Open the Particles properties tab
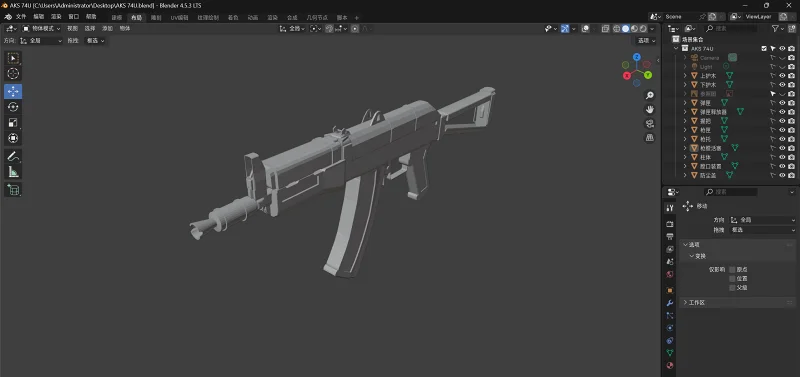This screenshot has width=800, height=377. point(670,315)
